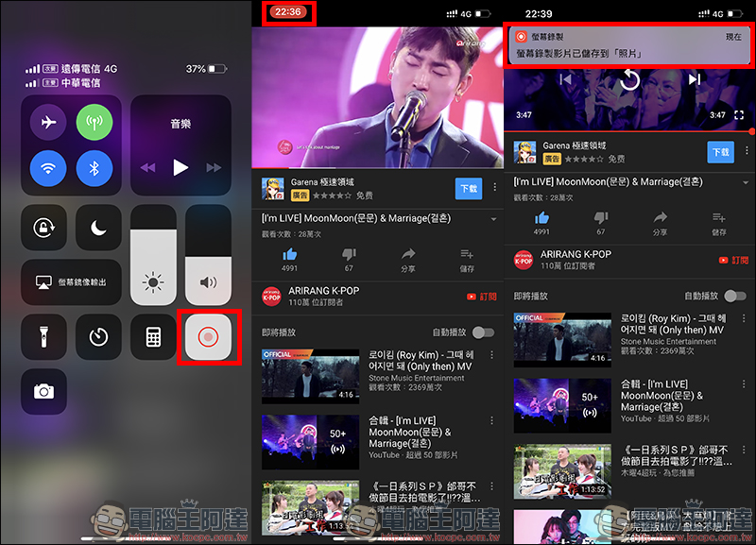The image size is (756, 545).
Task: Open three-dot menu beside Garena ad, middle screen
Action: click(493, 187)
